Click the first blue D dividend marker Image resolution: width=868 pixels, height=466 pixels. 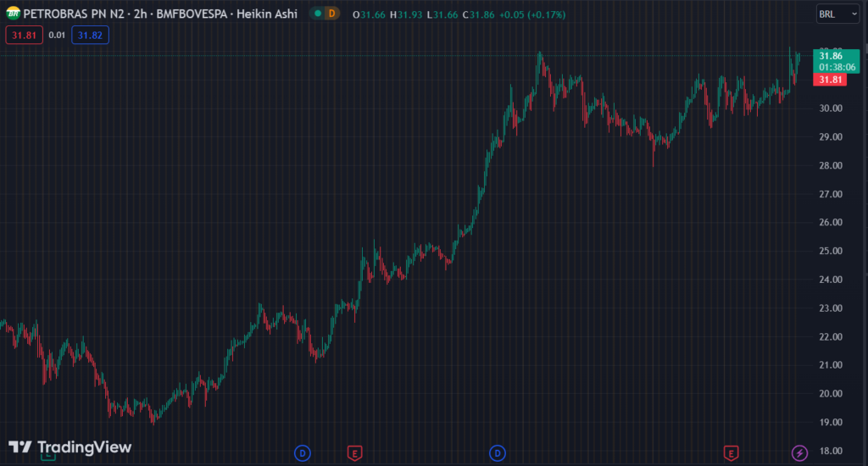(x=303, y=453)
